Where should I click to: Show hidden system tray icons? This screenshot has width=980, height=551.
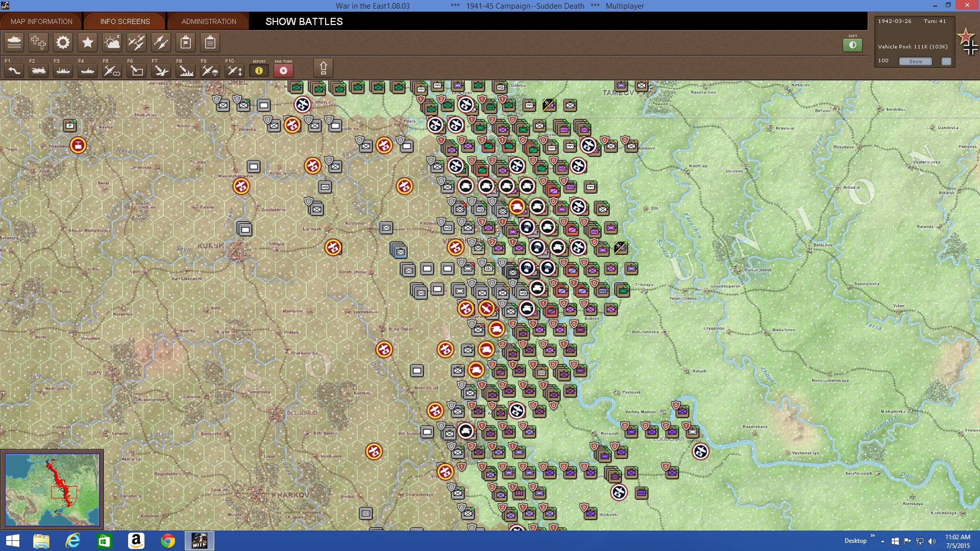pyautogui.click(x=883, y=541)
